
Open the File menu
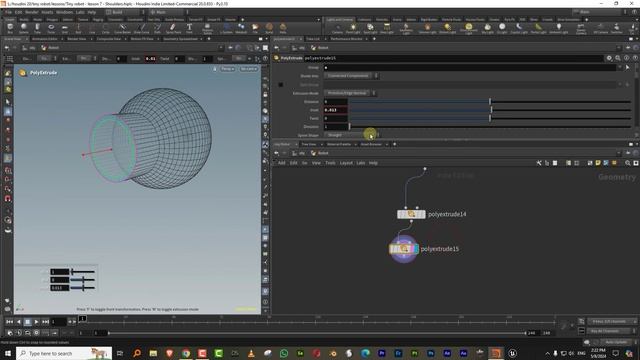(8, 12)
